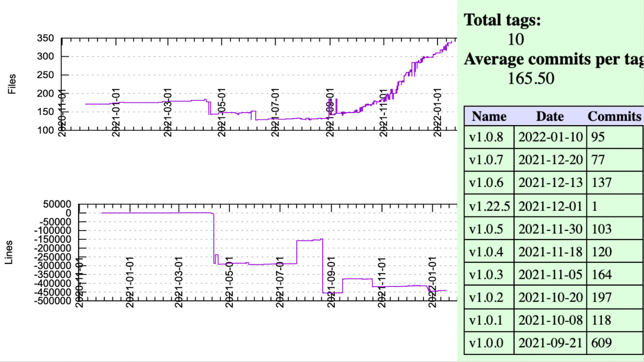Click 2021-03-01 label on Lines chart

pos(179,282)
